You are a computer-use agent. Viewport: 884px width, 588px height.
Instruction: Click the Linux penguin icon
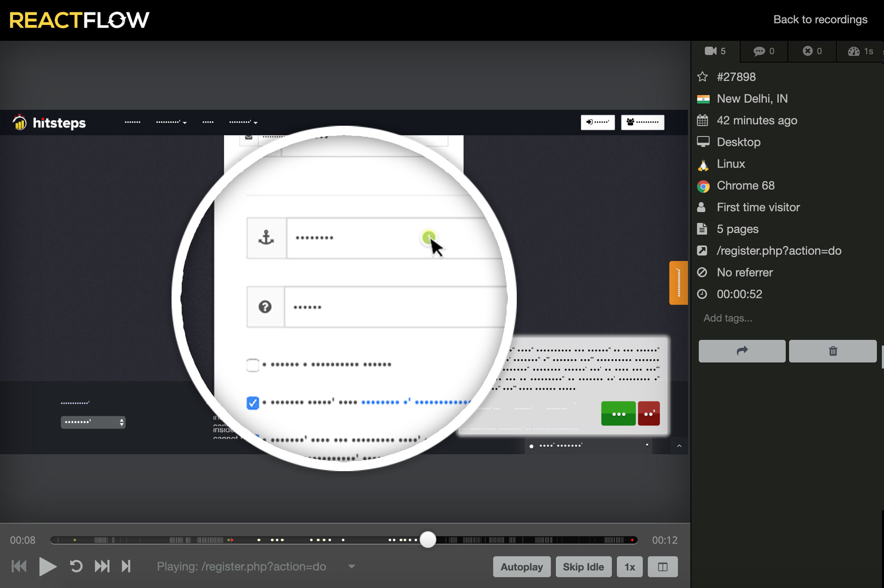click(x=703, y=164)
